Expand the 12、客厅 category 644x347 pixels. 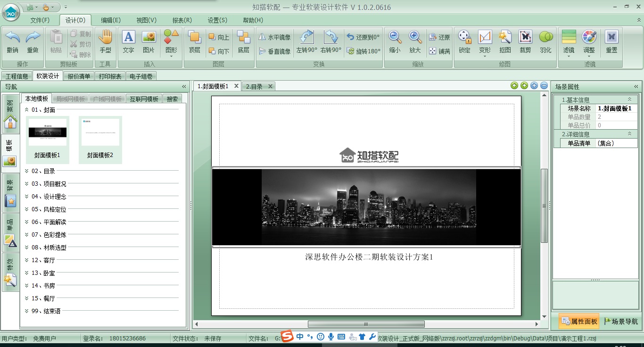(27, 260)
